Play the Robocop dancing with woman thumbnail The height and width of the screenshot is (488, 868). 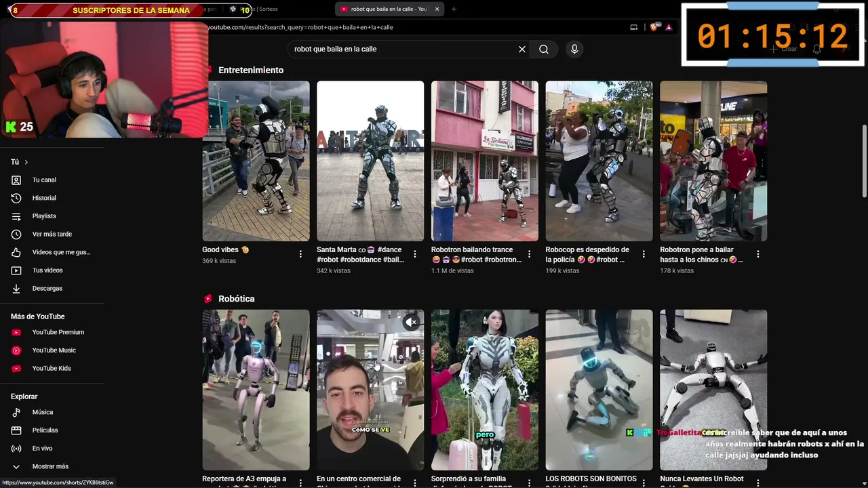pos(599,161)
